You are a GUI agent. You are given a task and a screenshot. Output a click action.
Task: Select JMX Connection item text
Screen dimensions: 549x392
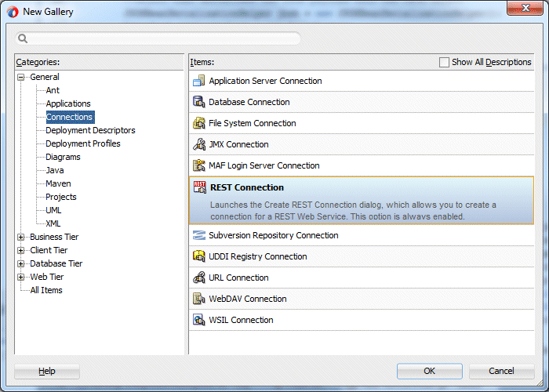point(238,144)
